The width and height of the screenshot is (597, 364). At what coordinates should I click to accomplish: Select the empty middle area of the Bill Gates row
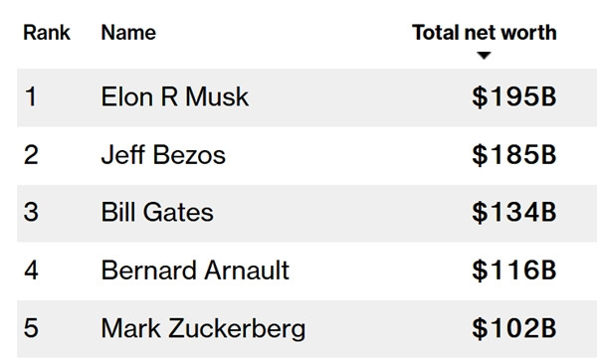tap(342, 213)
